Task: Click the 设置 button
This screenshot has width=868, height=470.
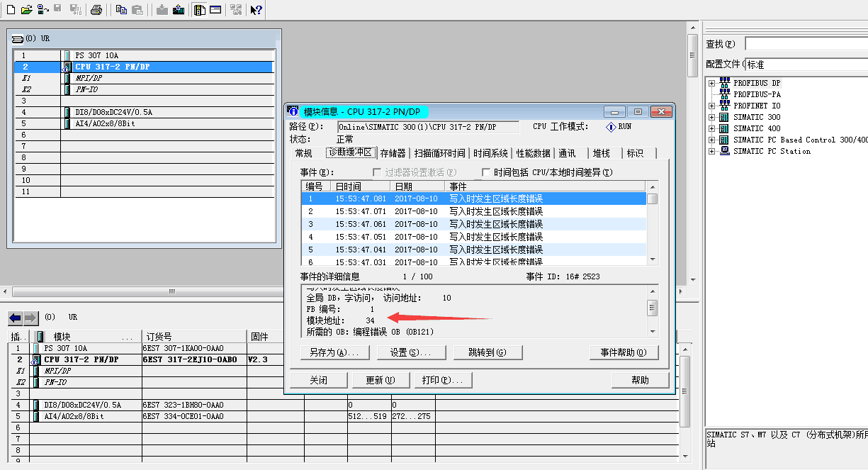Action: pyautogui.click(x=411, y=352)
